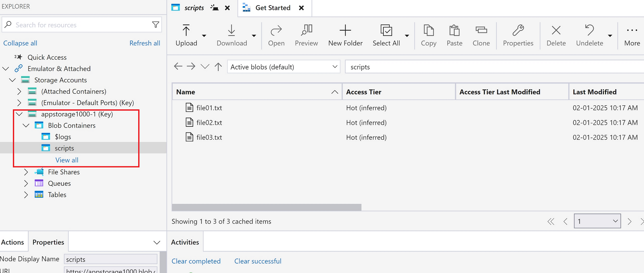Image resolution: width=644 pixels, height=273 pixels.
Task: Close the Get Started tab
Action: pos(301,8)
